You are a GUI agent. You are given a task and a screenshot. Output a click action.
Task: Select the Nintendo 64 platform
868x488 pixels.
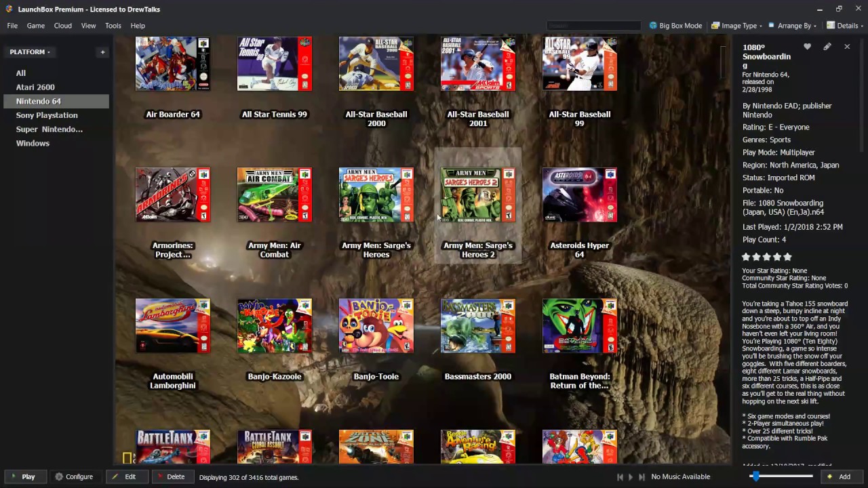tap(58, 102)
